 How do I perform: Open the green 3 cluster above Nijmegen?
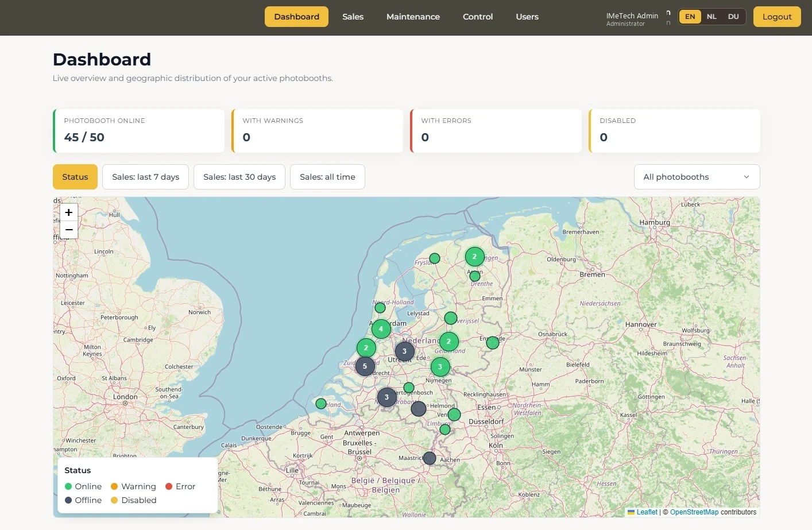pos(440,367)
